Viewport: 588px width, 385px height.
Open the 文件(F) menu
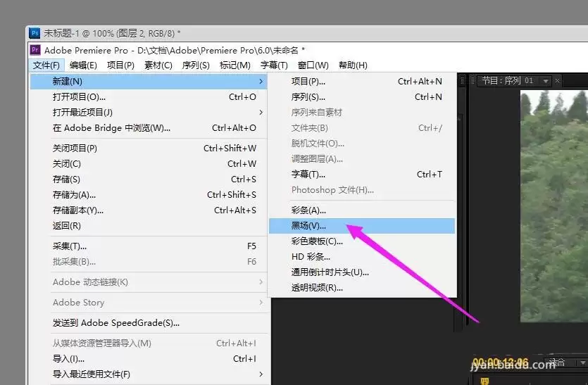pyautogui.click(x=46, y=65)
